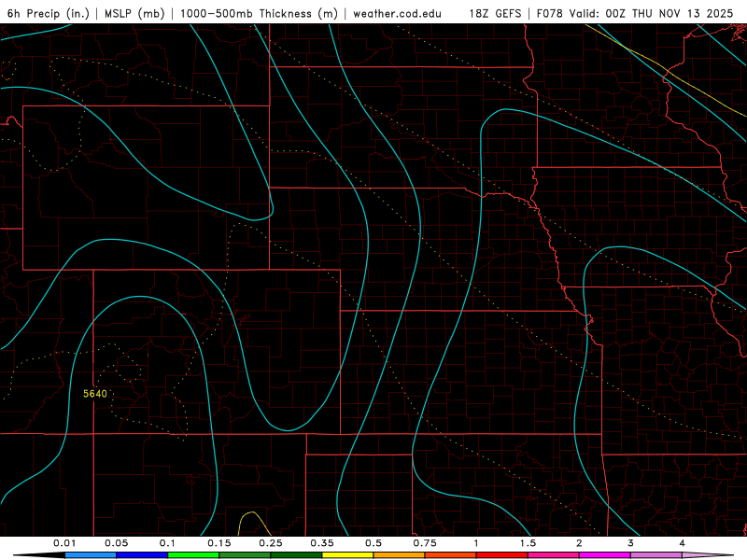Viewport: 747px width, 560px height.
Task: Click the '0.25' legend value
Action: (x=271, y=543)
